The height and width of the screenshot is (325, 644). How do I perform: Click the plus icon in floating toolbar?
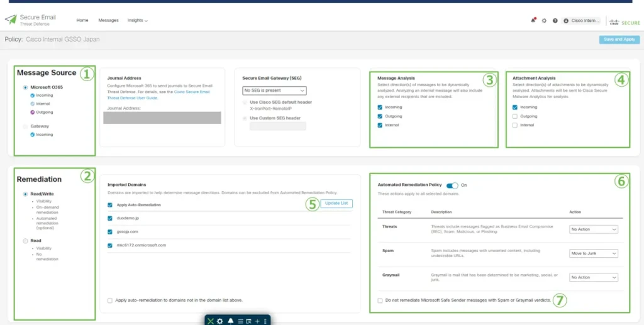click(257, 321)
